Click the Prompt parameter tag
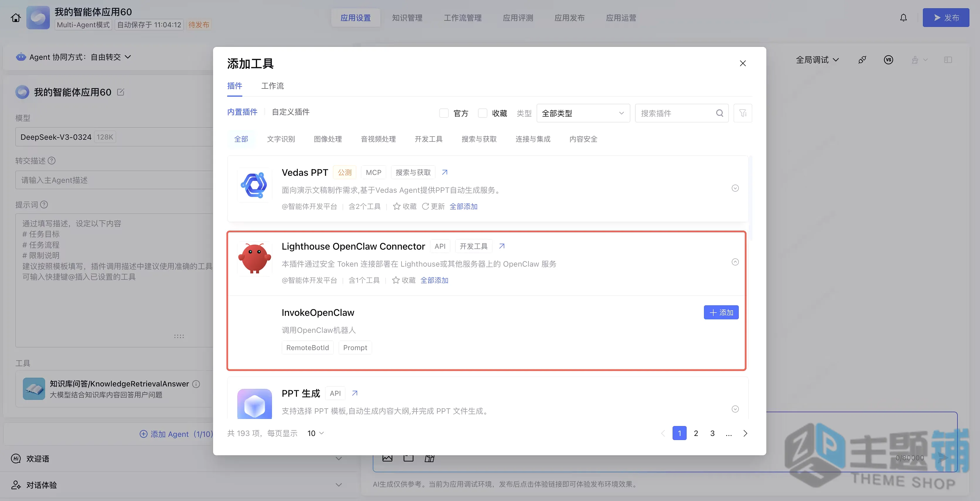Viewport: 980px width, 501px height. (355, 347)
